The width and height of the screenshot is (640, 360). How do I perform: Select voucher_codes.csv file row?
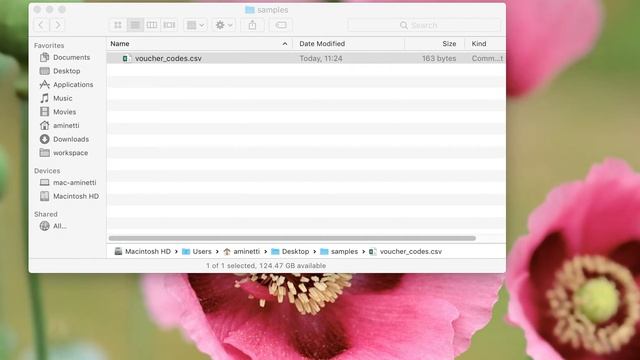tap(306, 58)
